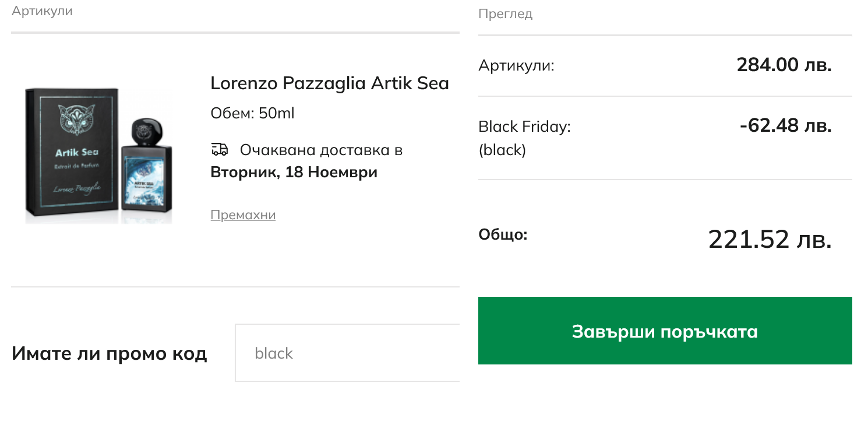Click the Артикули section header on the left
Screen dimensions: 868x421
[42, 11]
